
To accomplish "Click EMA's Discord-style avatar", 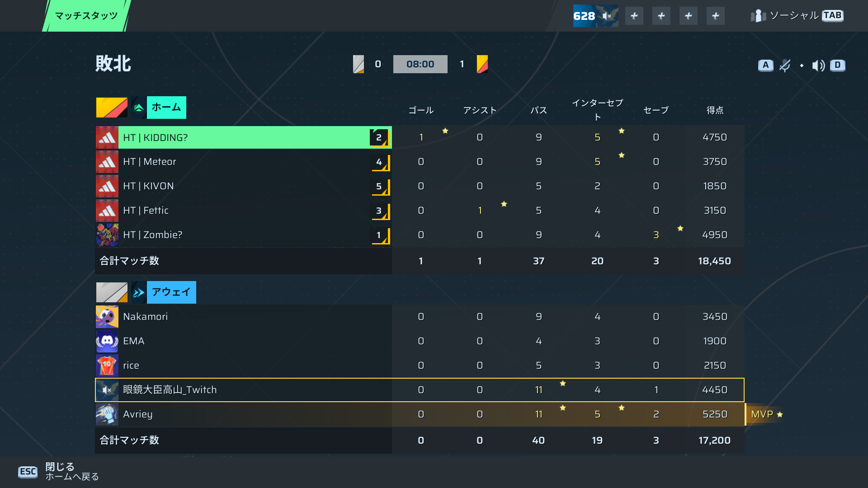I will pyautogui.click(x=107, y=341).
